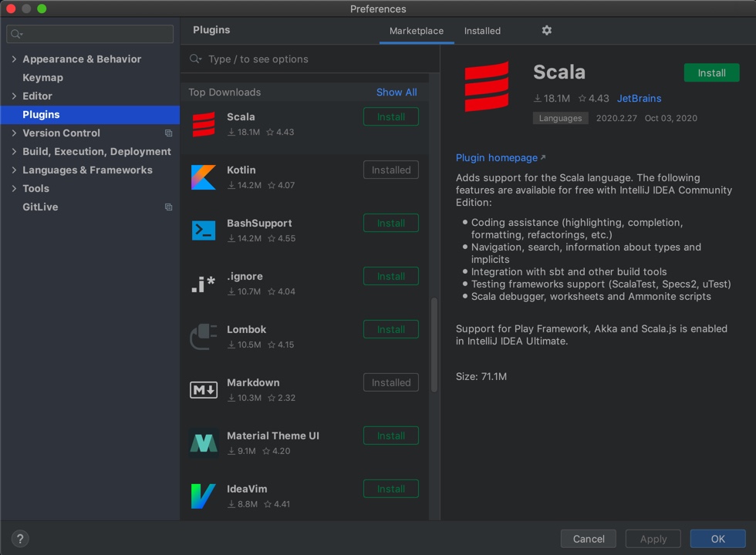Click the plugin list vertical scrollbar
This screenshot has width=756, height=555.
click(x=434, y=345)
